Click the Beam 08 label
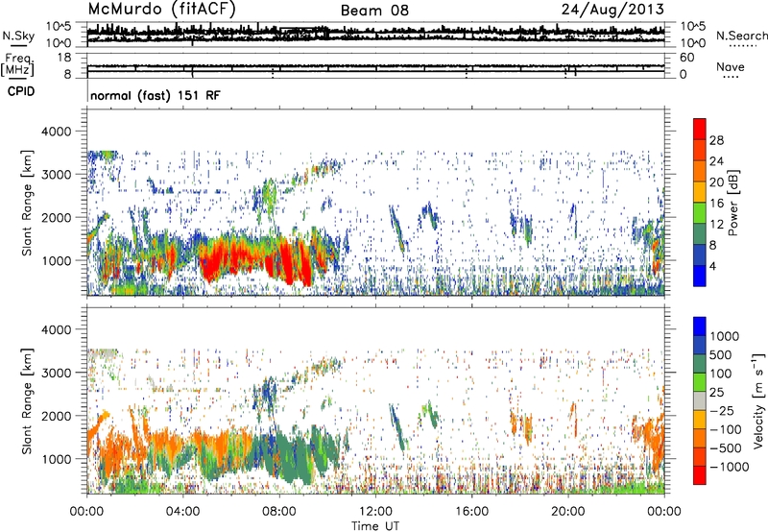This screenshot has width=768, height=532. click(374, 11)
